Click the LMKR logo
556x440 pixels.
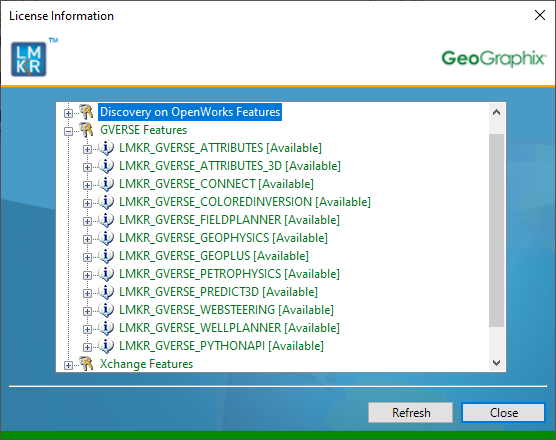[x=29, y=59]
